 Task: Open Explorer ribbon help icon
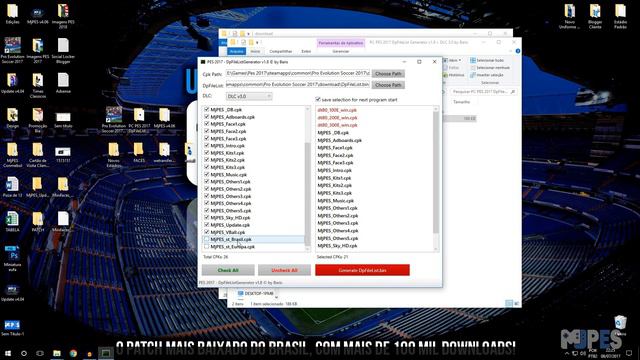click(518, 51)
